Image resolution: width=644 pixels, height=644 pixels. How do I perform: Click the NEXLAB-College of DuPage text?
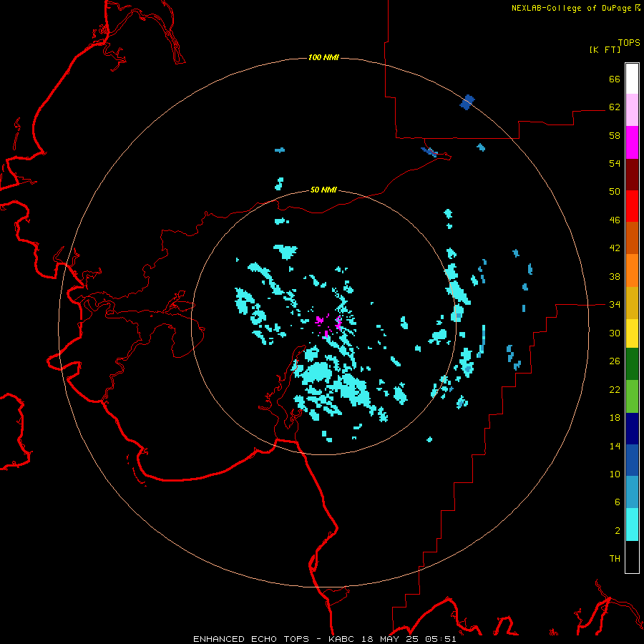[571, 8]
